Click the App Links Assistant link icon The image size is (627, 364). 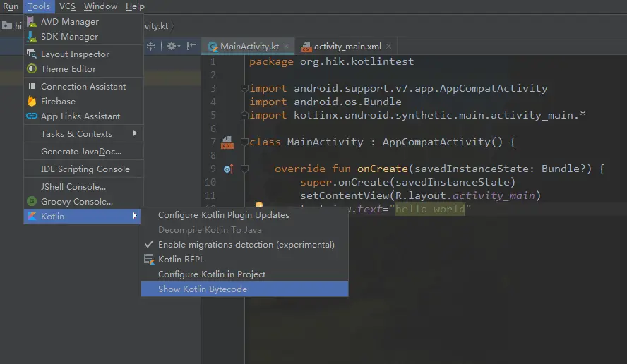32,116
